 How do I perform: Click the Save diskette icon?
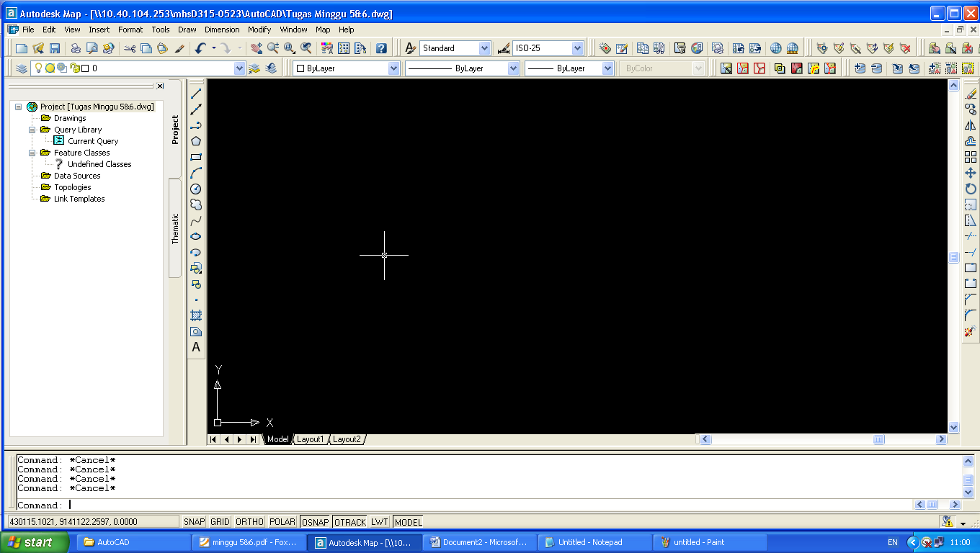click(55, 48)
